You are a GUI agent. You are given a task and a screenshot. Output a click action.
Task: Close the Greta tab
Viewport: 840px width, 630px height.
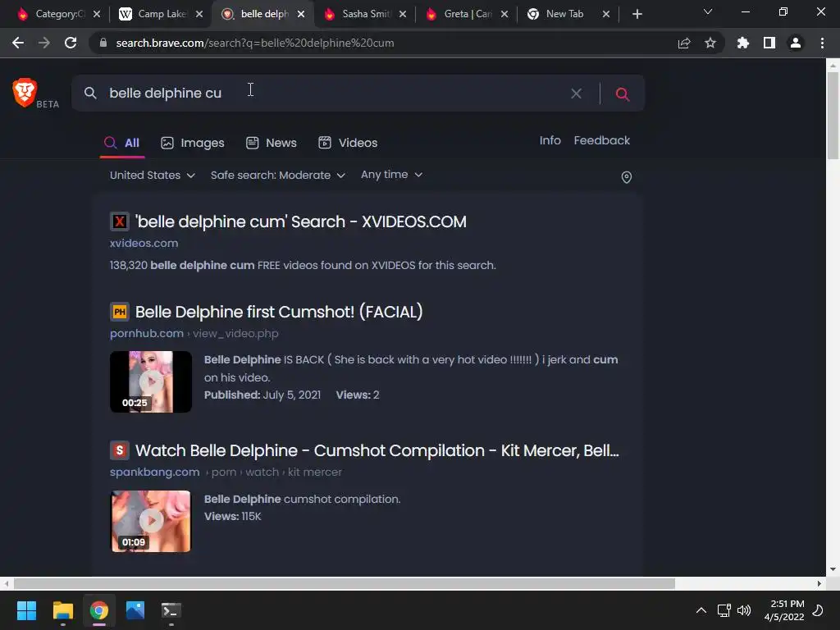click(504, 14)
